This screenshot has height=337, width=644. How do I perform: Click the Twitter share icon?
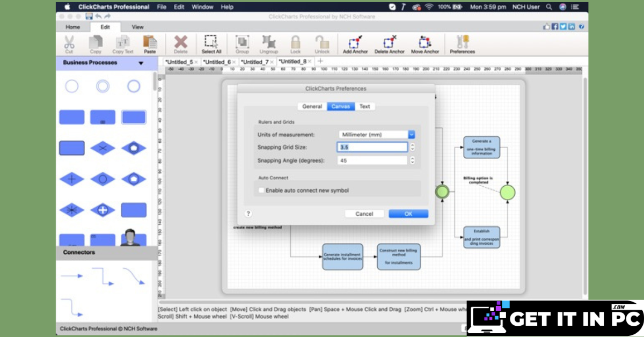(x=563, y=26)
